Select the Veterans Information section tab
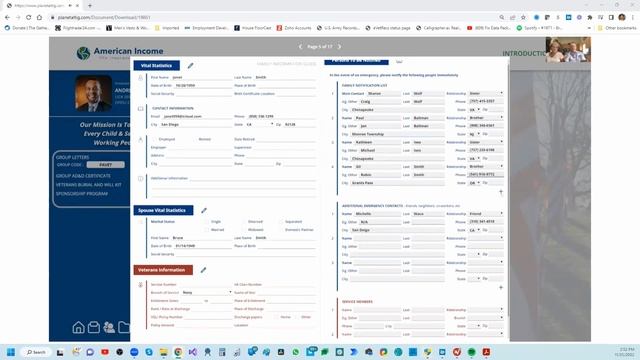 [x=163, y=270]
